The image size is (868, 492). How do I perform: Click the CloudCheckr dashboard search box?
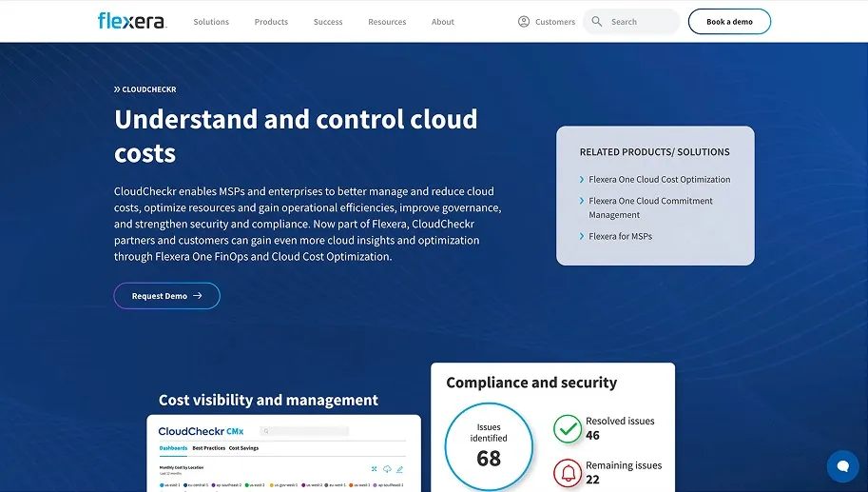click(304, 431)
